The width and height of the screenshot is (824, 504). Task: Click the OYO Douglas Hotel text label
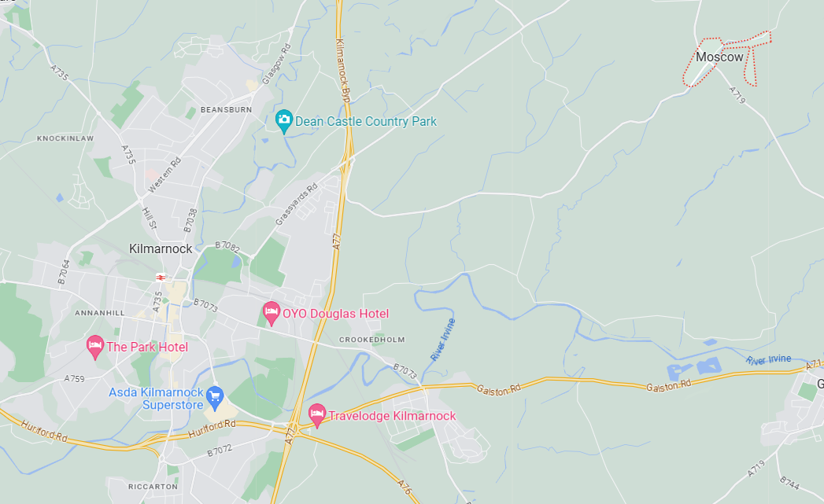tap(336, 314)
